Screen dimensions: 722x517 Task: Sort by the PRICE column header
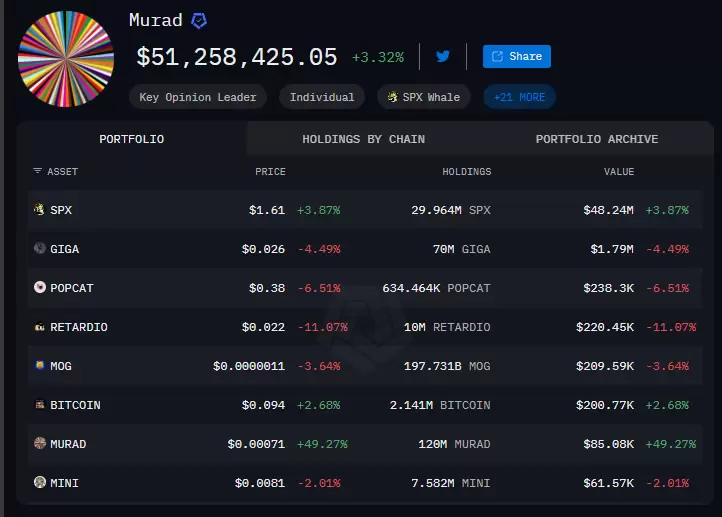(270, 172)
